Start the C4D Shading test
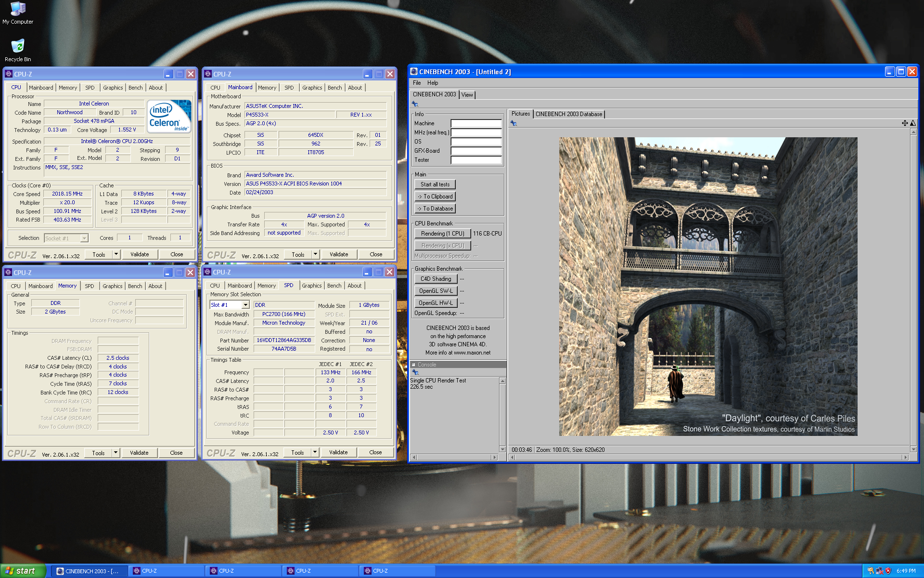The width and height of the screenshot is (924, 578). (436, 279)
